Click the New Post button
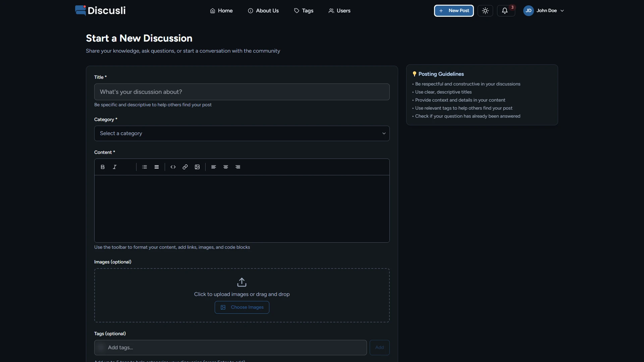This screenshot has width=644, height=362. tap(454, 11)
